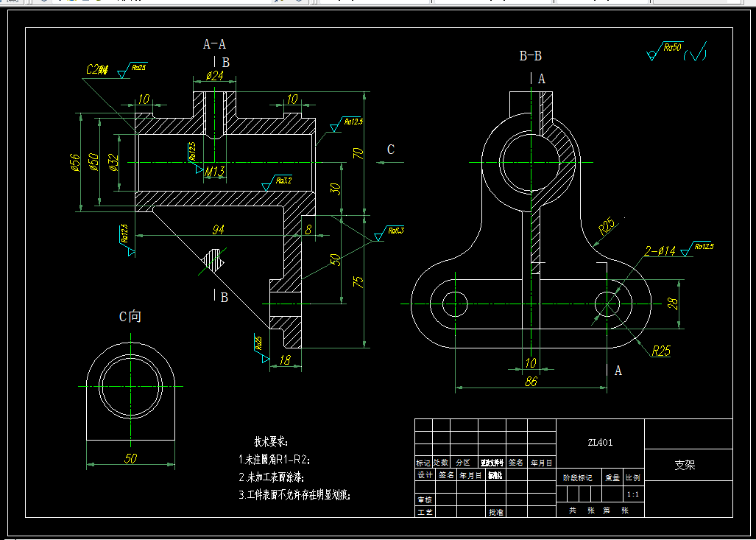Image resolution: width=756 pixels, height=540 pixels.
Task: Click the ZL401 drawing number in the title block
Action: pyautogui.click(x=599, y=441)
